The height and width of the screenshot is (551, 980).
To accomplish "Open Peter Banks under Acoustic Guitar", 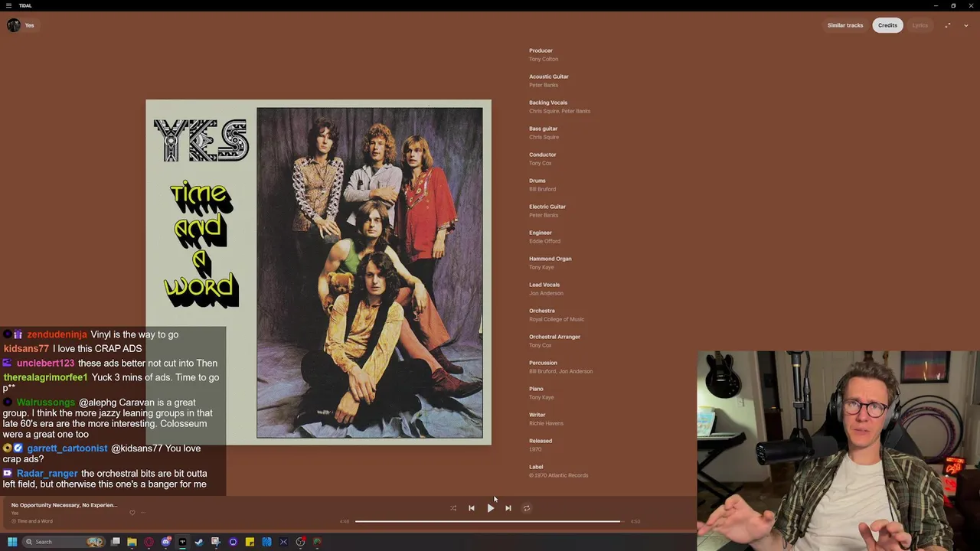I will click(544, 85).
